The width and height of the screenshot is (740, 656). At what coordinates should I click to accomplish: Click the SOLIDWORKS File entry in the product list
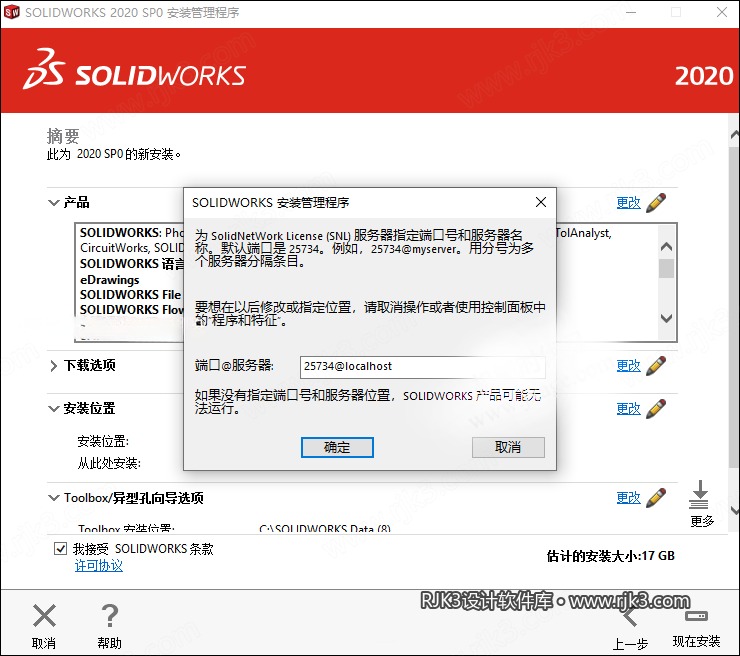pos(130,295)
